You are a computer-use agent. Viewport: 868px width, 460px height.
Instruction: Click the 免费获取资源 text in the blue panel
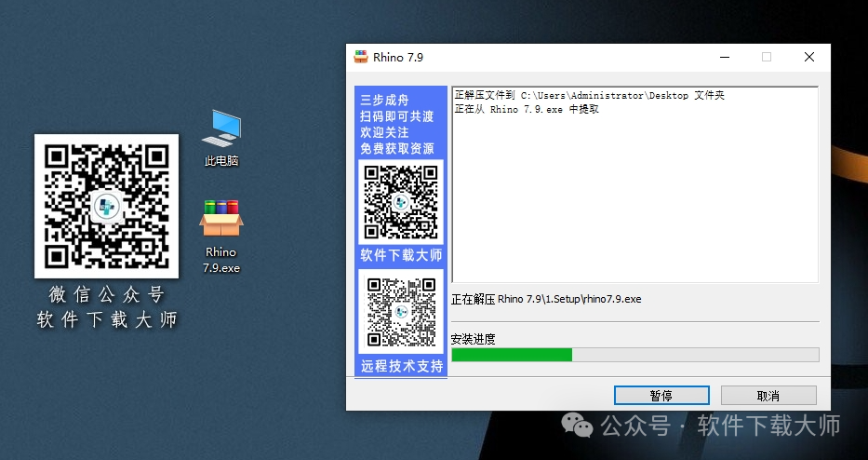coord(397,149)
